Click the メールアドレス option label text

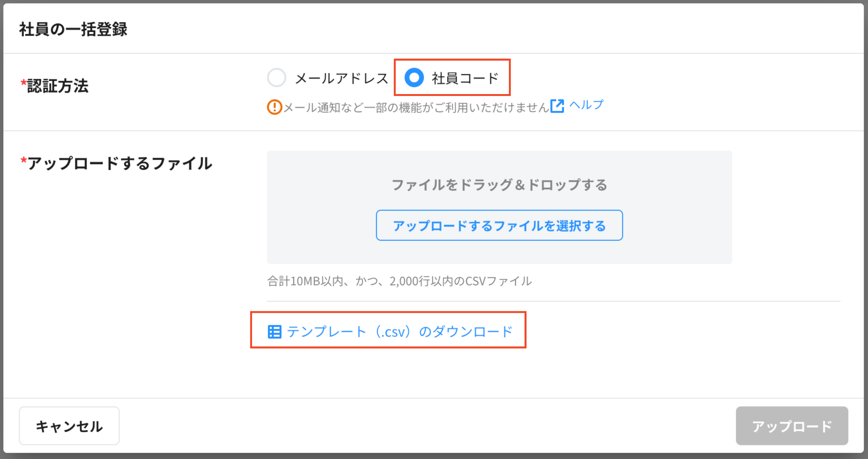(x=342, y=79)
